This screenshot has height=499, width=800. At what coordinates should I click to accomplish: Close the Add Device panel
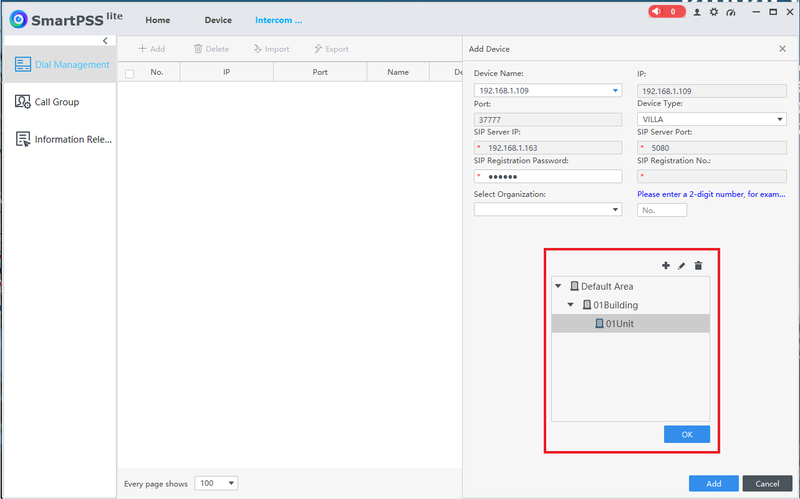(x=782, y=48)
